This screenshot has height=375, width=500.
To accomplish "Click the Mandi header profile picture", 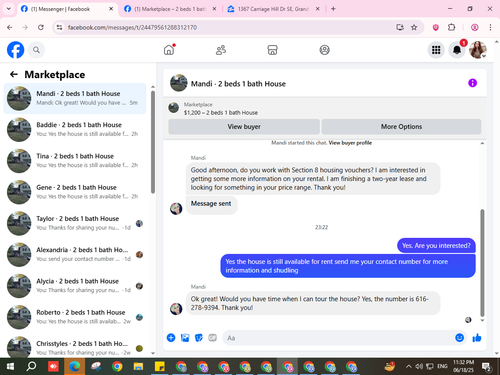I will click(x=178, y=83).
